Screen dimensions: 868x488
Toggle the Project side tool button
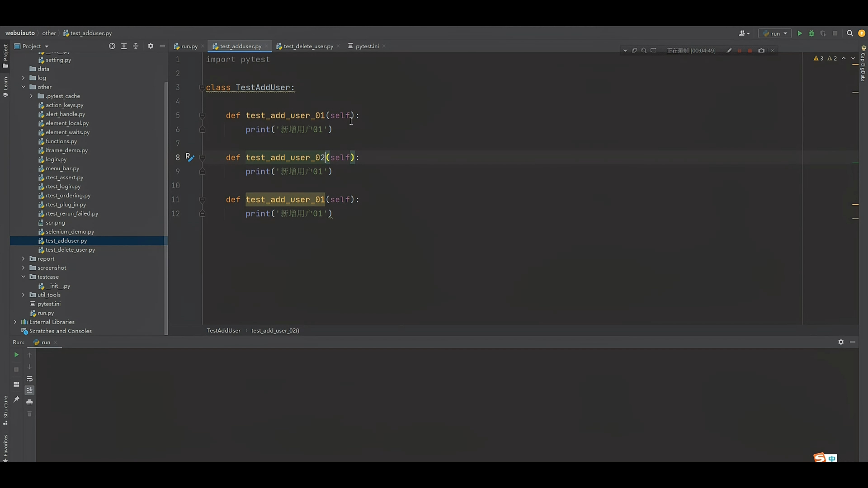(5, 56)
